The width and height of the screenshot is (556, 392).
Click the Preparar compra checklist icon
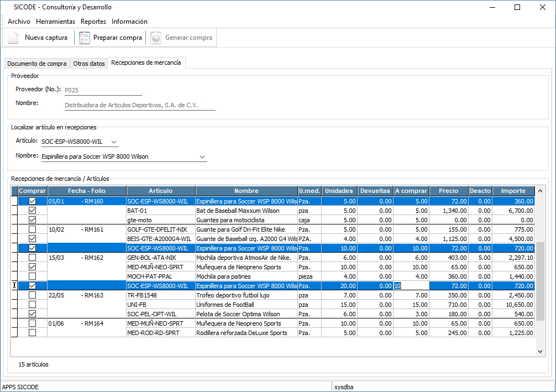(x=84, y=38)
